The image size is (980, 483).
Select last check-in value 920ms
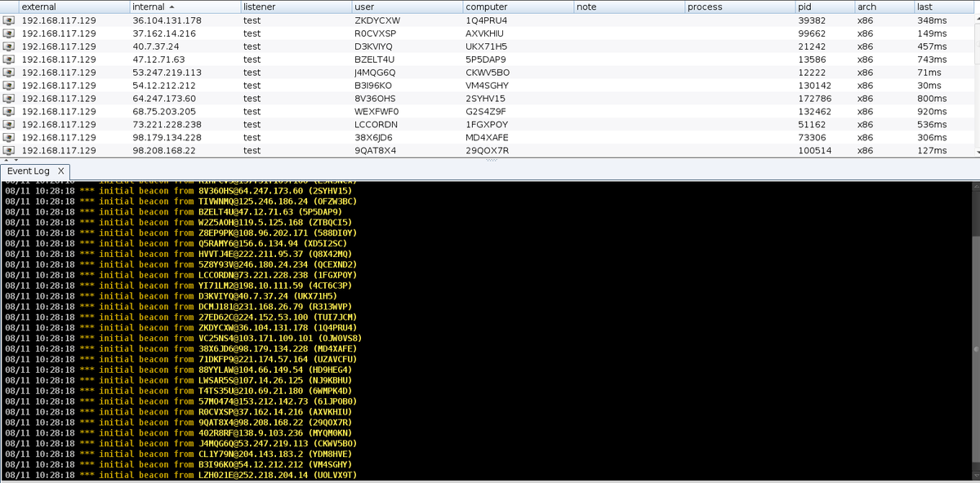[932, 112]
